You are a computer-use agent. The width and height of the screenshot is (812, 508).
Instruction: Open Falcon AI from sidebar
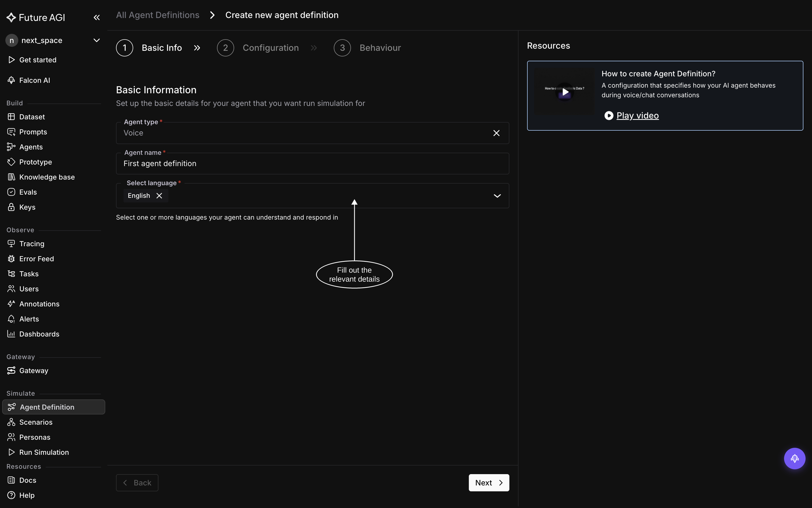coord(35,80)
